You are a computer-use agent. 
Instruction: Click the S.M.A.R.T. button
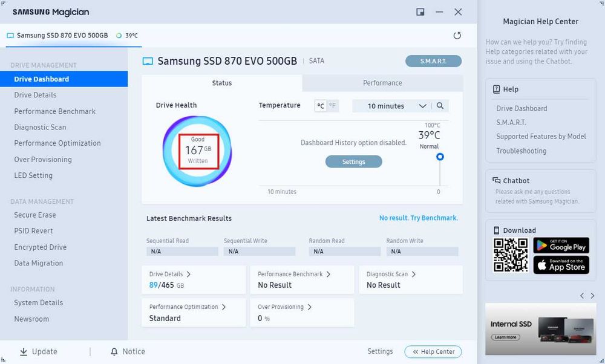pyautogui.click(x=433, y=61)
